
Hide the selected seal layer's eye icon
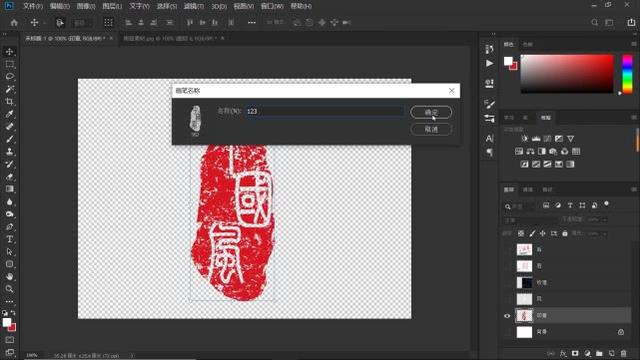point(507,316)
